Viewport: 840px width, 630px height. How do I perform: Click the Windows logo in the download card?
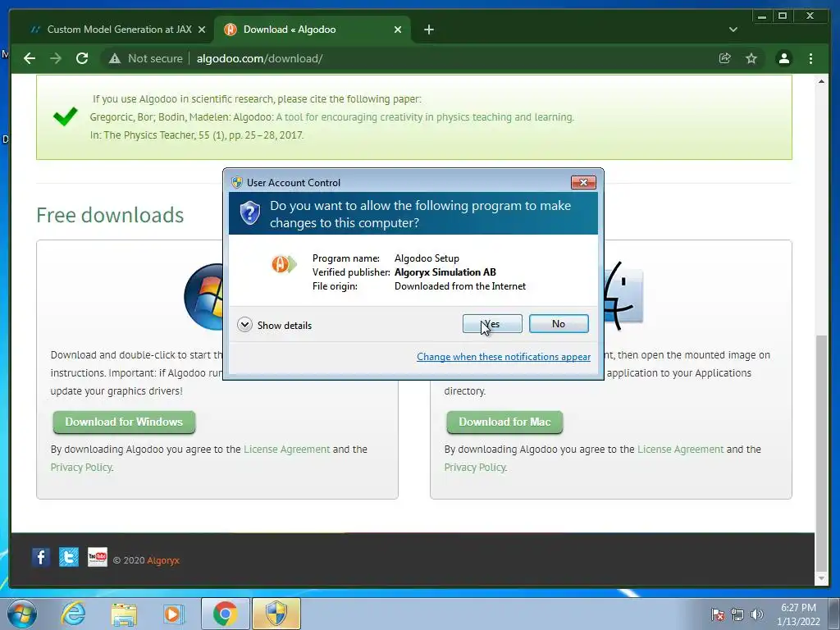point(203,296)
